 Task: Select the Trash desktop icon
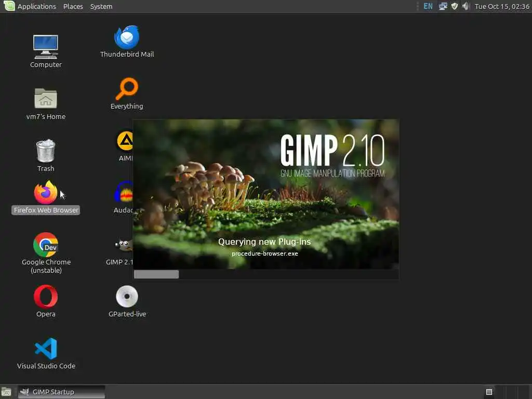(x=46, y=151)
